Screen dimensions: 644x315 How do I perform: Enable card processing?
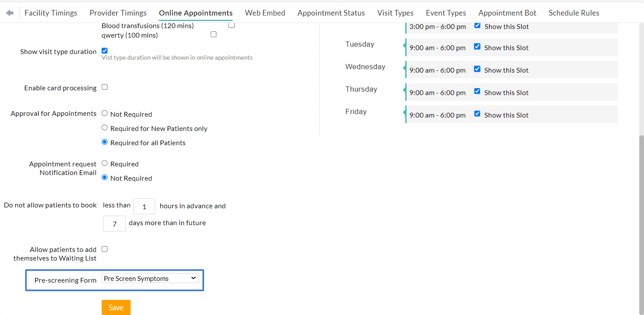pos(104,87)
